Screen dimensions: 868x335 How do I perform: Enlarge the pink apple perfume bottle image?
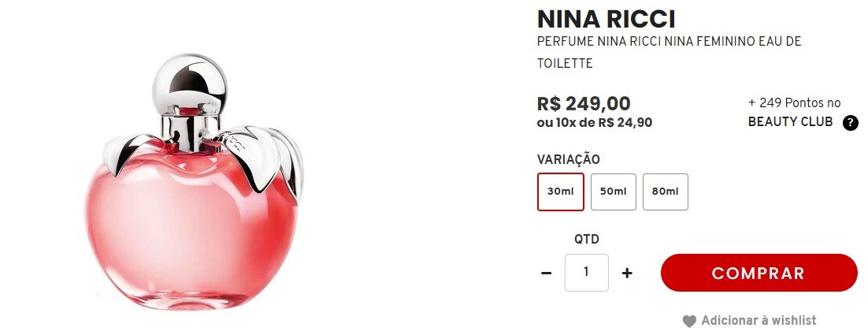[x=194, y=181]
